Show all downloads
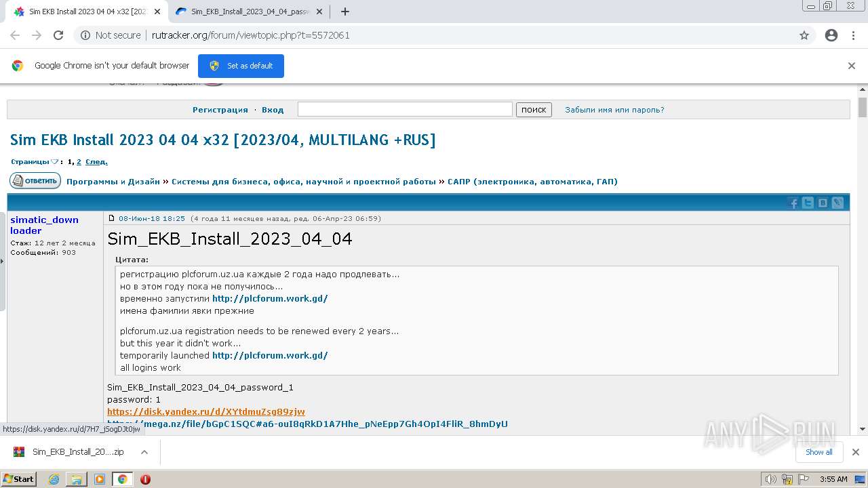The image size is (868, 488). pyautogui.click(x=818, y=452)
